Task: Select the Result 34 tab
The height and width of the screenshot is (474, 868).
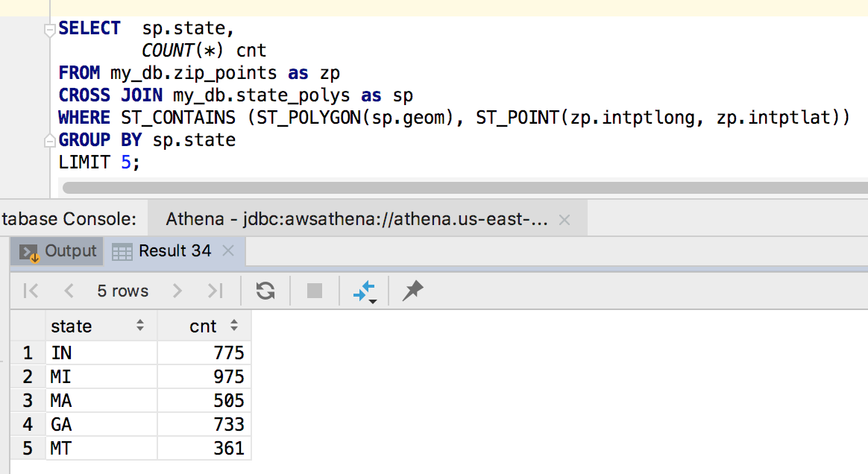Action: tap(174, 251)
